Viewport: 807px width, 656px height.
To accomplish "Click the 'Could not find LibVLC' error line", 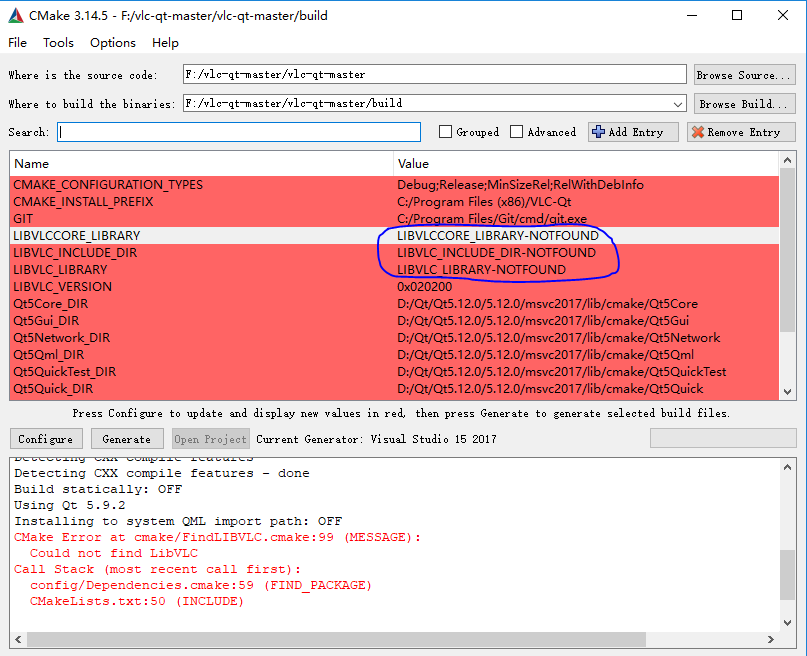I will (114, 553).
